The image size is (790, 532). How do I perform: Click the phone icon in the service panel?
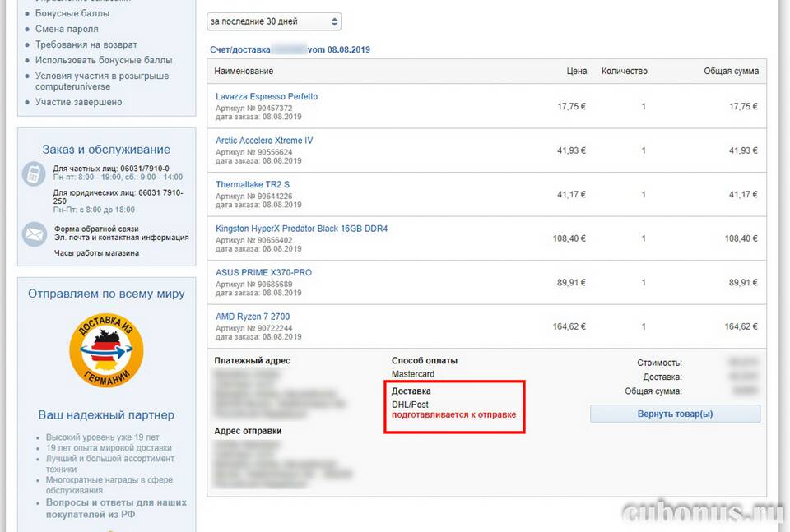pos(34,174)
